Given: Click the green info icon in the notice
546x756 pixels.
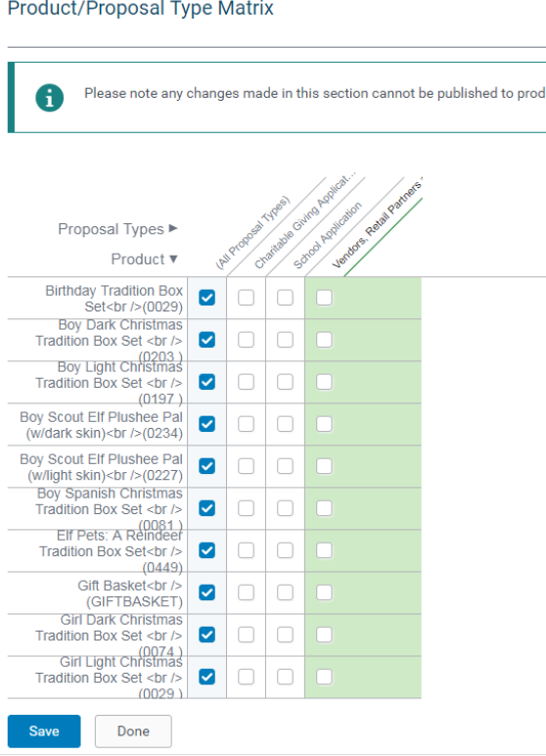Looking at the screenshot, I should tap(49, 98).
